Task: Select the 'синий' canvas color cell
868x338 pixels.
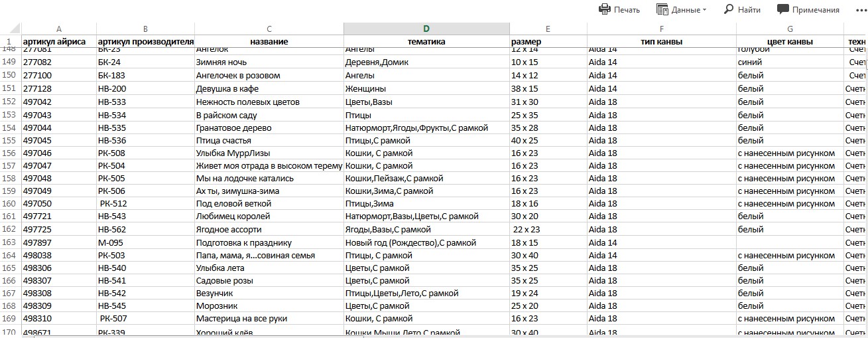Action: [x=789, y=62]
